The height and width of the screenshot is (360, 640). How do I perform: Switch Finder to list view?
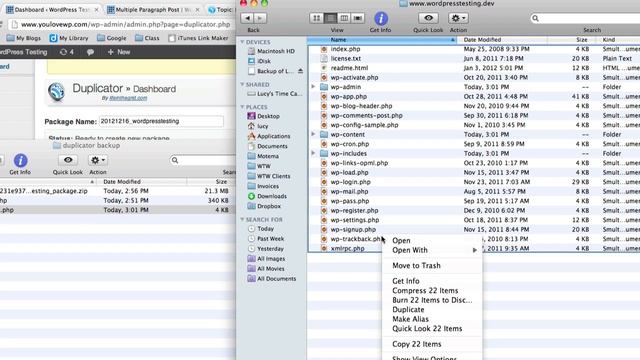[330, 18]
